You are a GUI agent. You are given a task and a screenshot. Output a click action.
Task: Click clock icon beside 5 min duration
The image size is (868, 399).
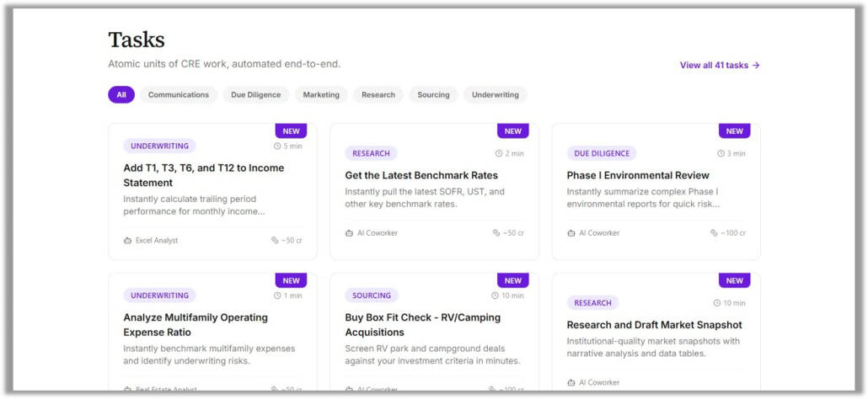[277, 146]
